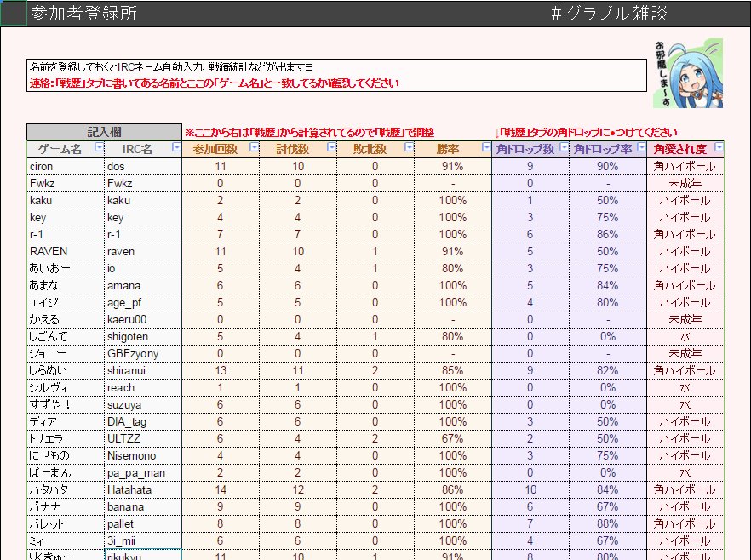The width and height of the screenshot is (751, 560).
Task: Select IRC name cell 3i_mii
Action: [x=143, y=541]
